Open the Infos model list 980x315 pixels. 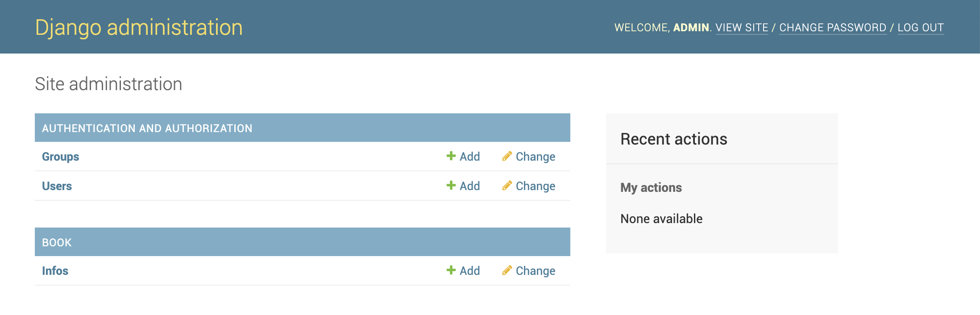pyautogui.click(x=55, y=271)
